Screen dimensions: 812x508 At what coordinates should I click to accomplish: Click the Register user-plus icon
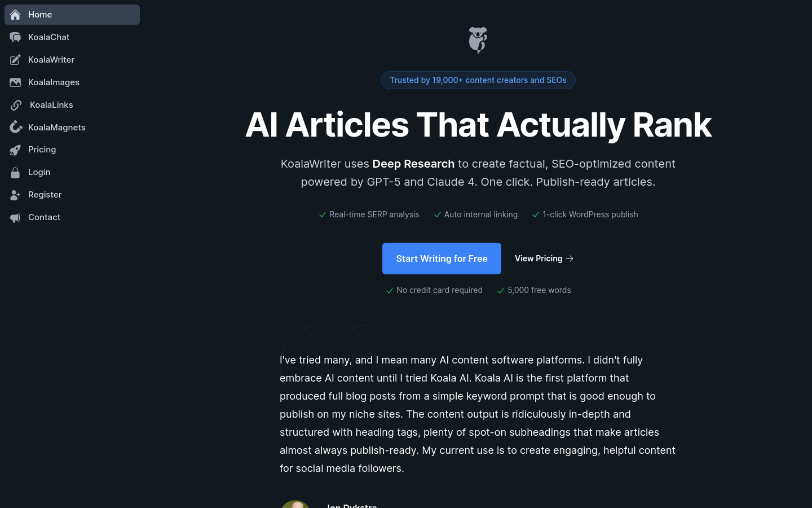pos(15,195)
